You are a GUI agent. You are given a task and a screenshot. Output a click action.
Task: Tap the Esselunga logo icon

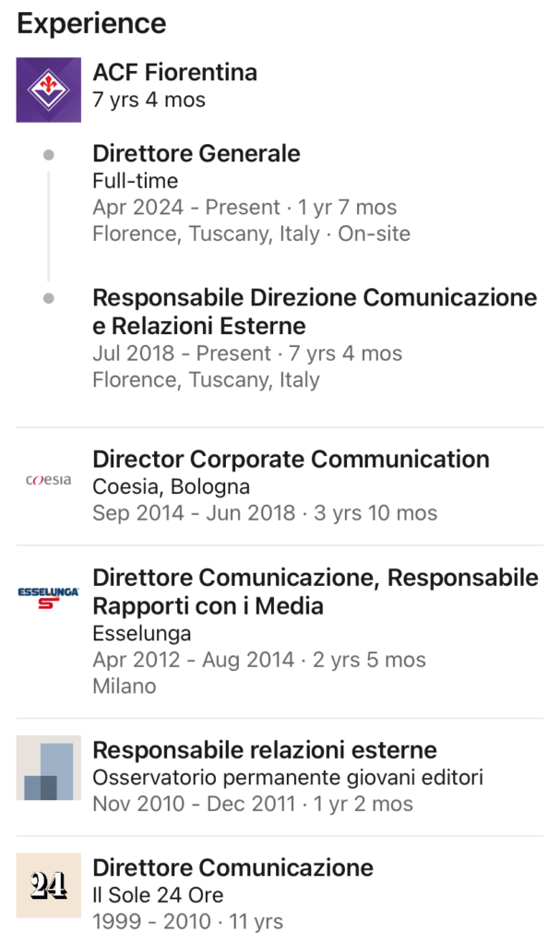pos(48,593)
